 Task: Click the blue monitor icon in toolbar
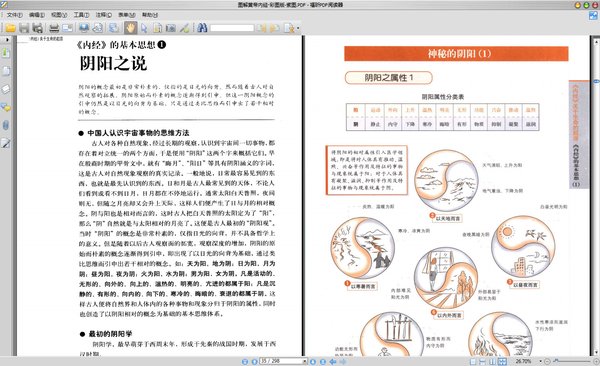click(84, 28)
